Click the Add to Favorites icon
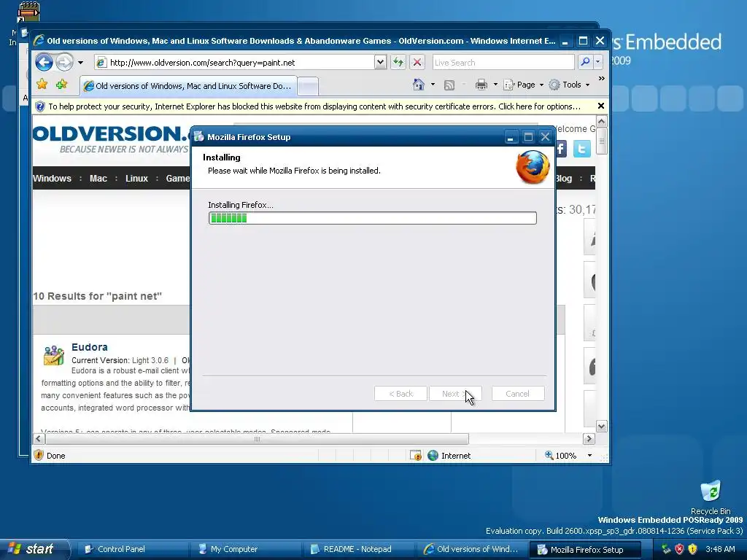747x560 pixels. click(61, 85)
